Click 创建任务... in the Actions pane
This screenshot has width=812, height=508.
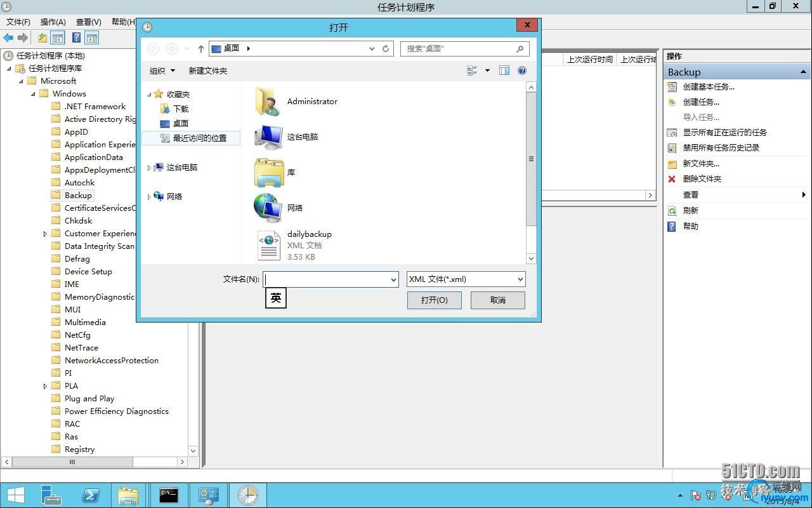[x=701, y=102]
